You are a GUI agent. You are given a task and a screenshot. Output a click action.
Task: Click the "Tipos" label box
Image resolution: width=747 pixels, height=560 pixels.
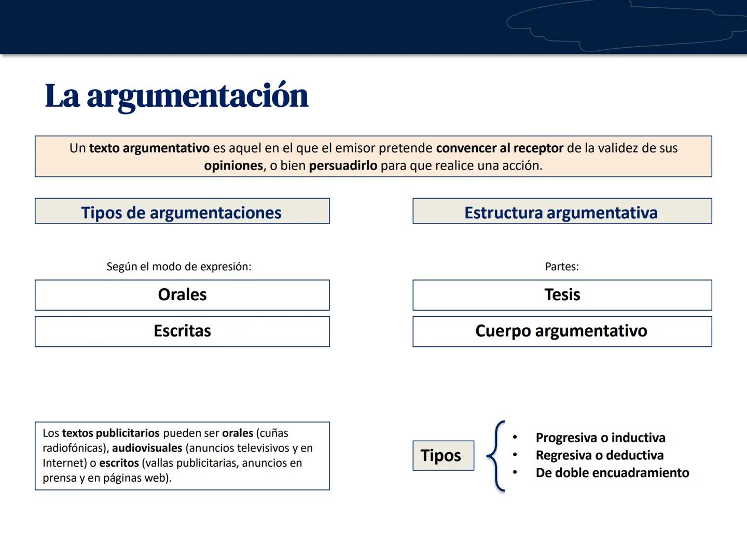(443, 455)
